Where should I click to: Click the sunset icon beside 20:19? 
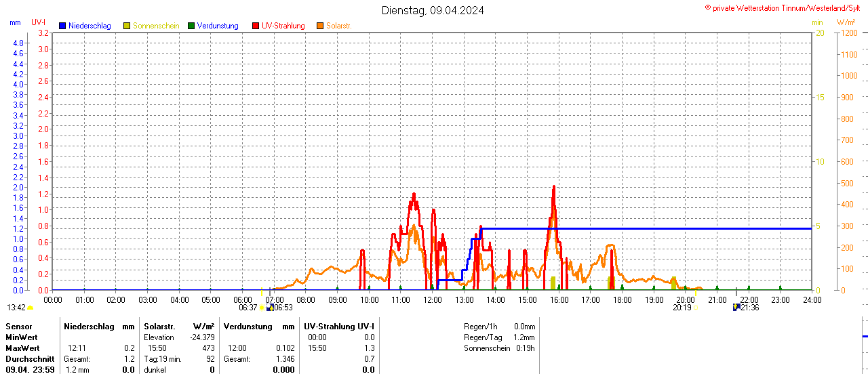(696, 308)
